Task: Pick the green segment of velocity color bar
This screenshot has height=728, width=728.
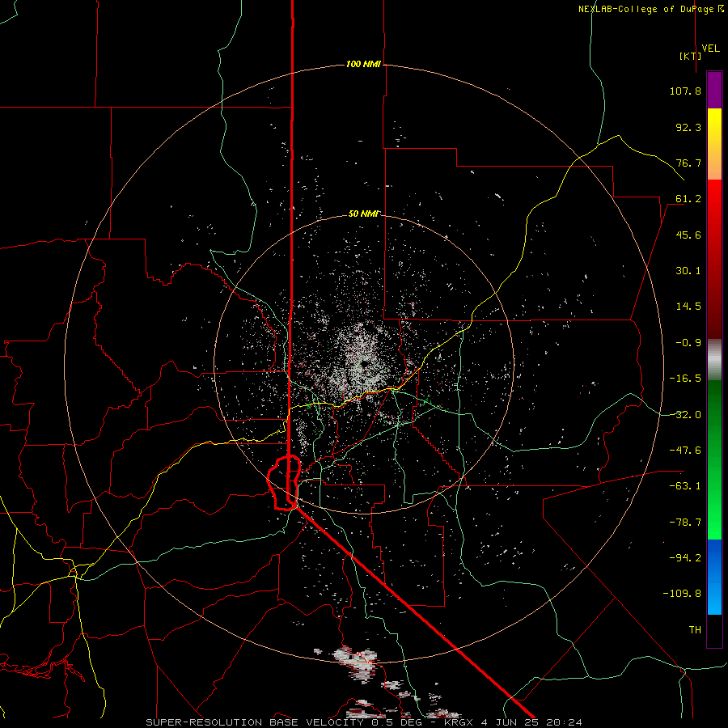Action: pos(714,459)
